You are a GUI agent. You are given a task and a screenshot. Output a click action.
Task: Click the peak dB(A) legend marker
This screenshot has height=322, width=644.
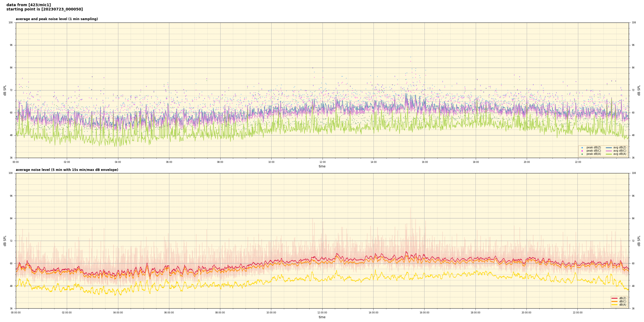[582, 154]
